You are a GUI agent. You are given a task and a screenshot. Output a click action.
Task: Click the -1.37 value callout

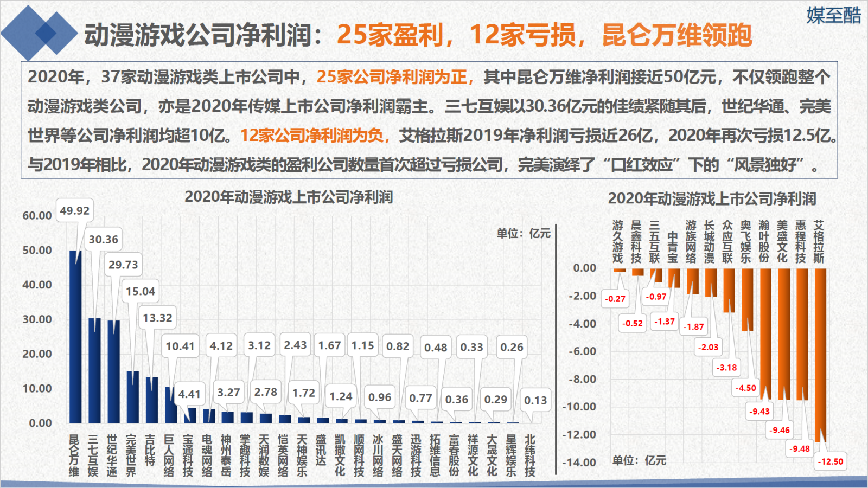point(665,322)
